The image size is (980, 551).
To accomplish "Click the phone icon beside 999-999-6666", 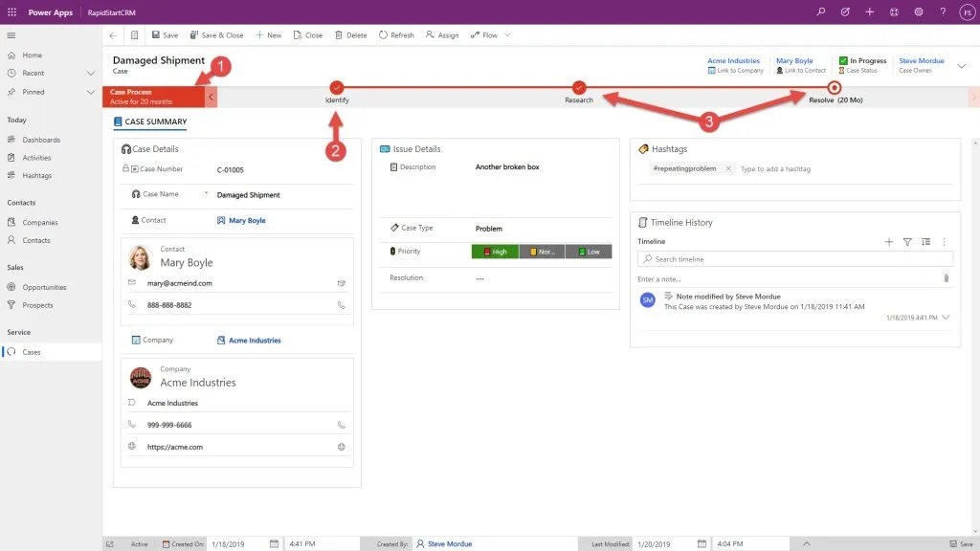I will [x=342, y=425].
